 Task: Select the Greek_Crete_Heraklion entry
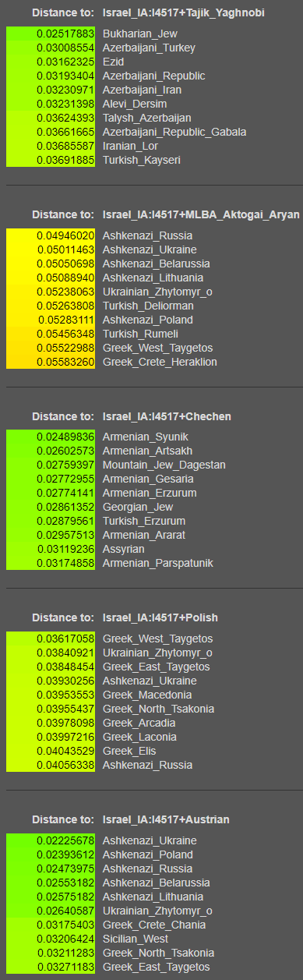(x=160, y=362)
